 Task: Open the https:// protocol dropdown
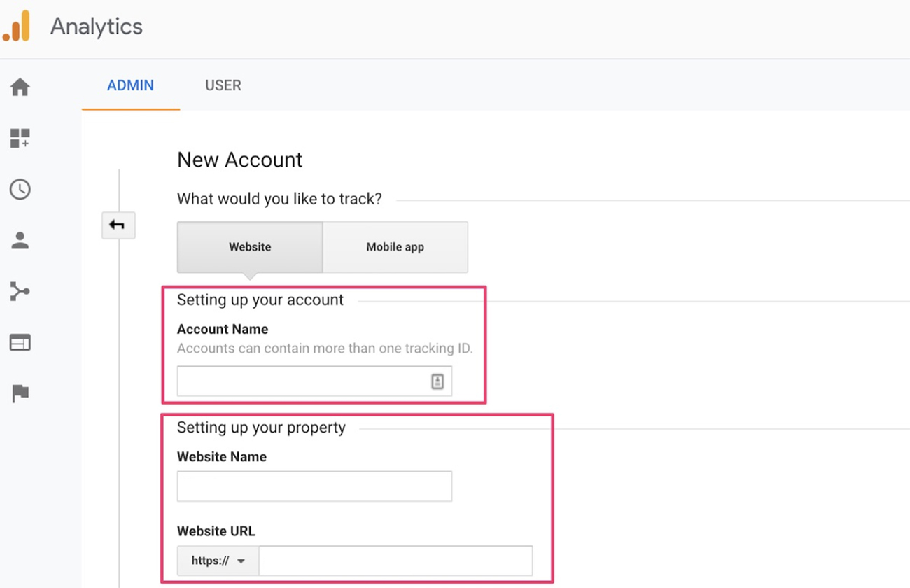[218, 561]
